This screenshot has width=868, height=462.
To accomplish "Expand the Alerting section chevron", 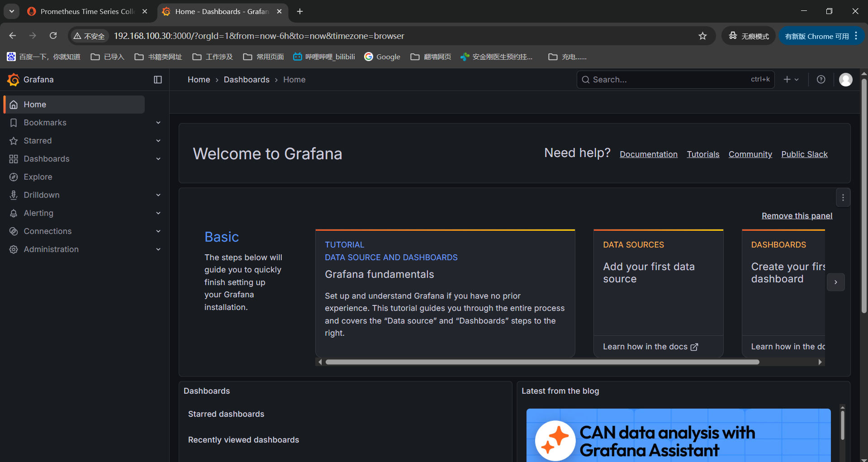I will click(158, 213).
